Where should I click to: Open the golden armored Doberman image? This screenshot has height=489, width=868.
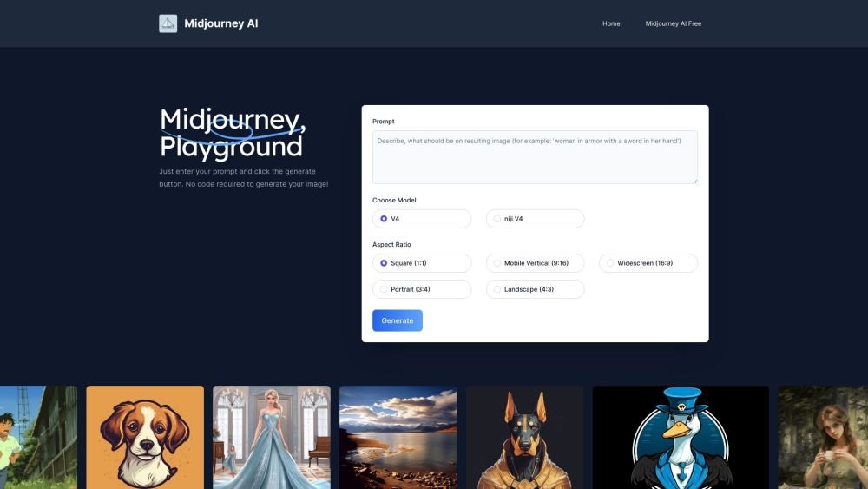[525, 438]
